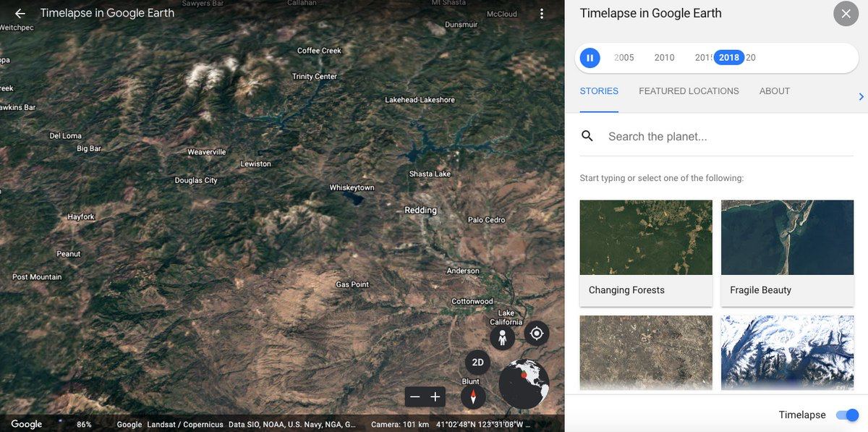Screen dimensions: 868x432
Task: Click the Del Loma label
Action: pos(66,136)
